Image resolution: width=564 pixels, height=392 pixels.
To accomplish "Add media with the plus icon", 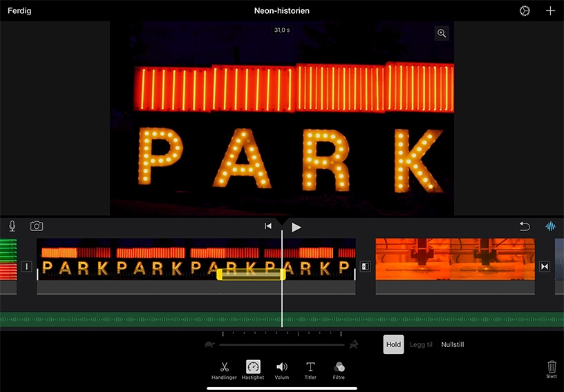I will 550,11.
